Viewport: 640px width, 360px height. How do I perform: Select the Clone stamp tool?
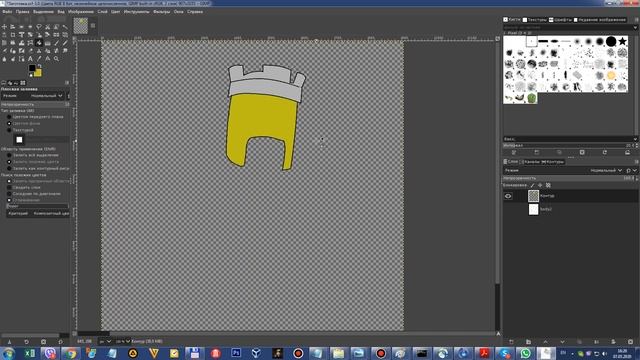click(39, 51)
